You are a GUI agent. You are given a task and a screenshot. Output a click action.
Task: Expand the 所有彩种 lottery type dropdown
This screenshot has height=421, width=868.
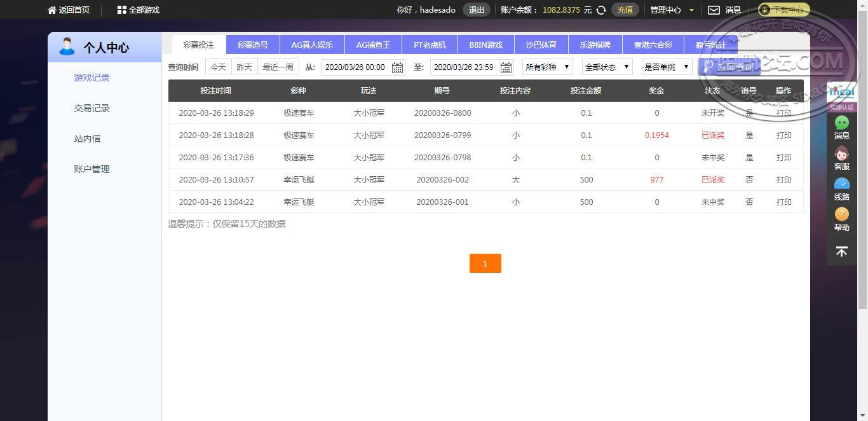547,67
